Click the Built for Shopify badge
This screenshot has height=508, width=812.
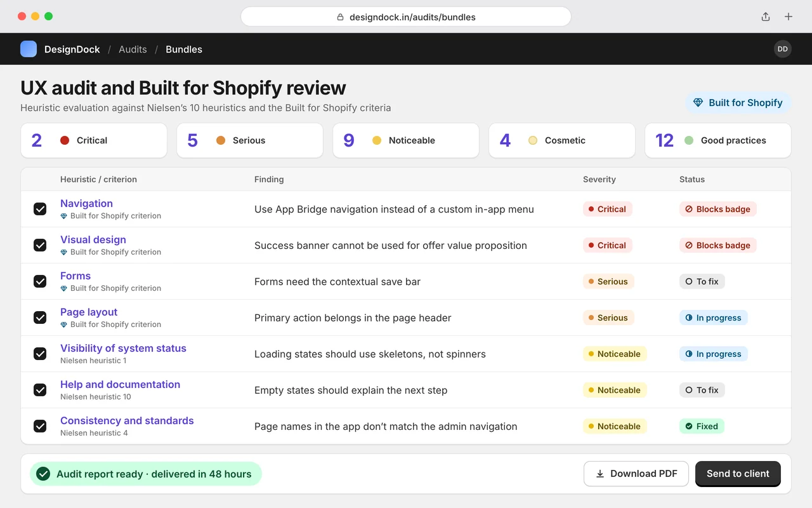(738, 102)
